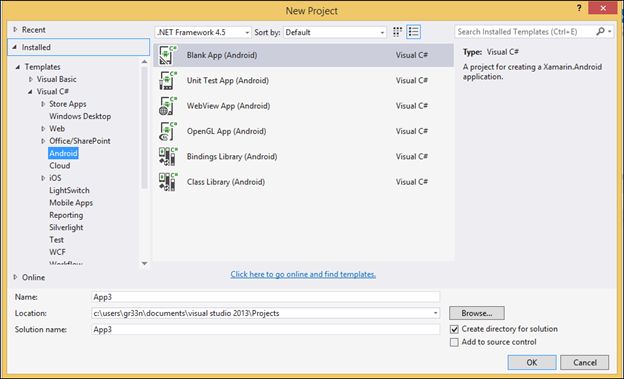Expand the Visual Basic node
The height and width of the screenshot is (379, 624).
click(31, 79)
